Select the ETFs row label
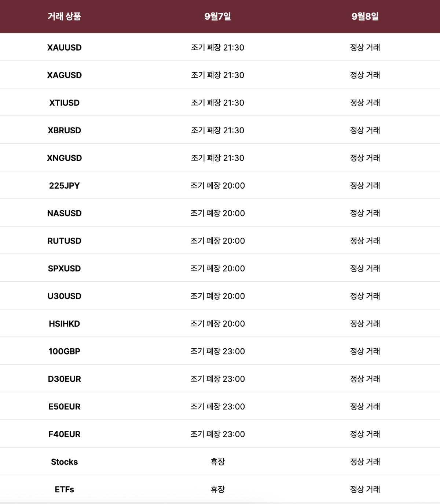Screen dimensions: 440x504 tap(64, 490)
